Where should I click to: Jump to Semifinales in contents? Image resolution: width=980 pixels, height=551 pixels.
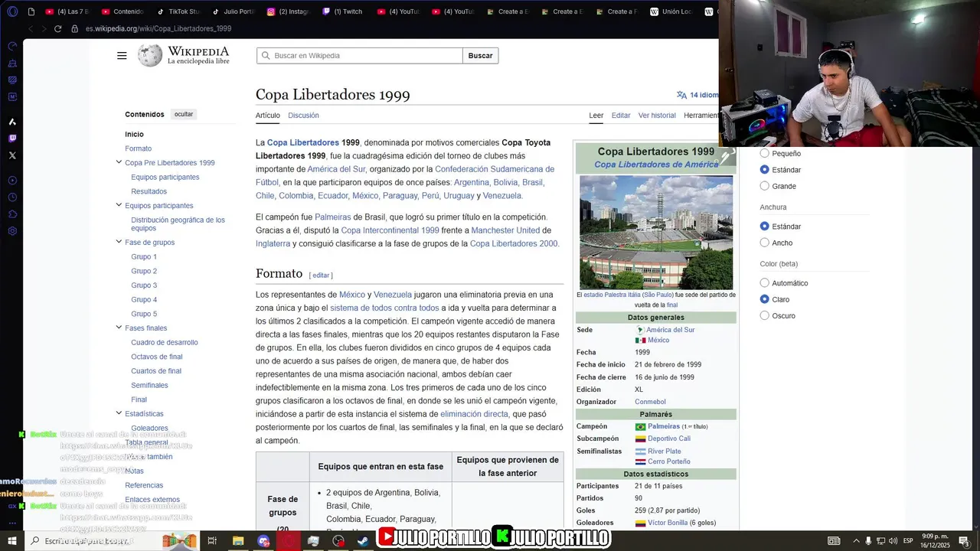[x=149, y=385]
